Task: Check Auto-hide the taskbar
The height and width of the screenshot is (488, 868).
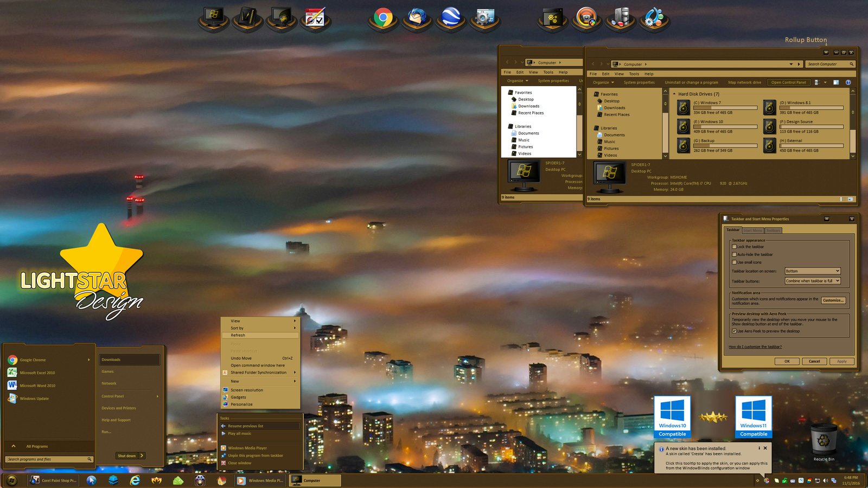Action: pyautogui.click(x=734, y=254)
